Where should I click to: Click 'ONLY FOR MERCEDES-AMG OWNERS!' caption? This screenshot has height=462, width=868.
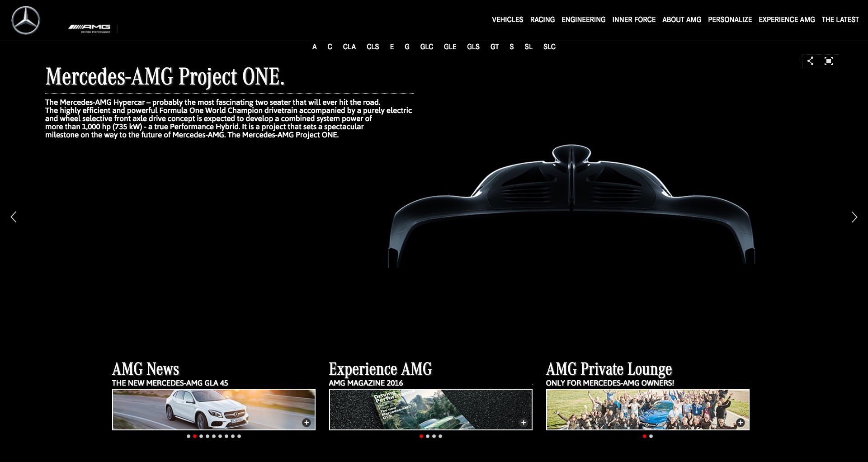click(x=610, y=383)
